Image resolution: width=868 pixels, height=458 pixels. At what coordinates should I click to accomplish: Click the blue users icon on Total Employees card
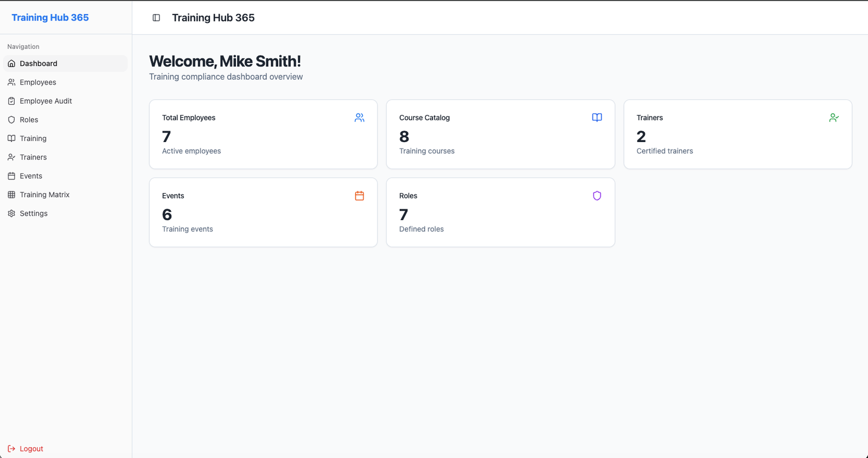click(x=359, y=118)
